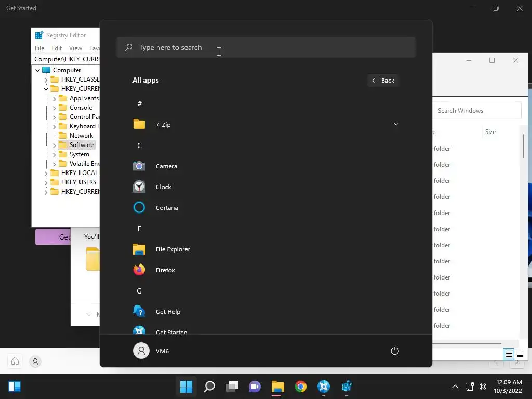Launch Cortana from the app list
The image size is (532, 399).
265,208
